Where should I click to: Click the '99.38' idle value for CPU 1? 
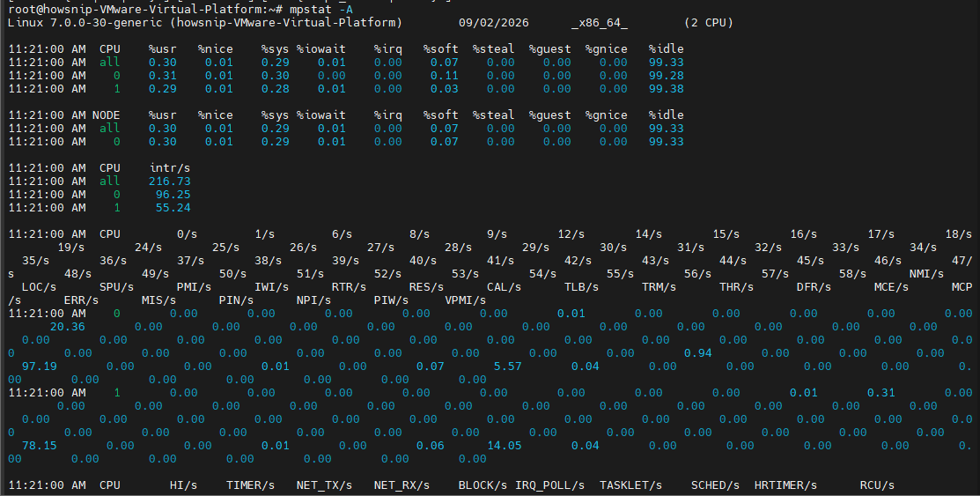click(667, 89)
